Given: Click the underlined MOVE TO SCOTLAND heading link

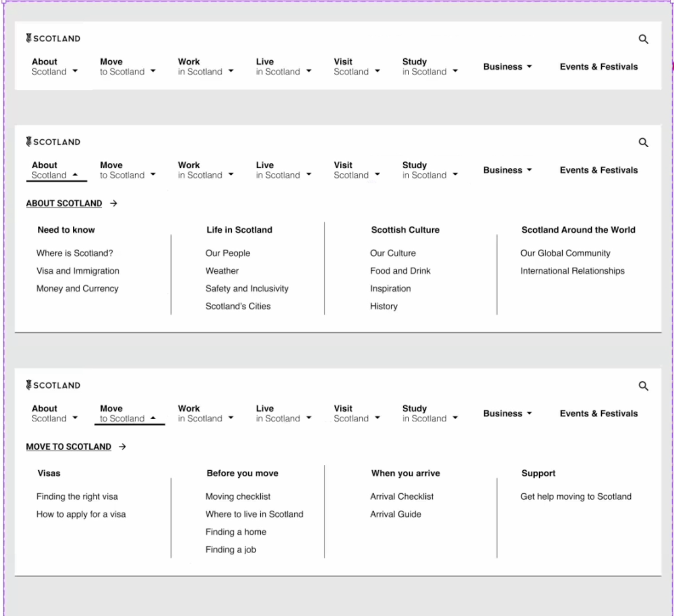Looking at the screenshot, I should coord(68,447).
